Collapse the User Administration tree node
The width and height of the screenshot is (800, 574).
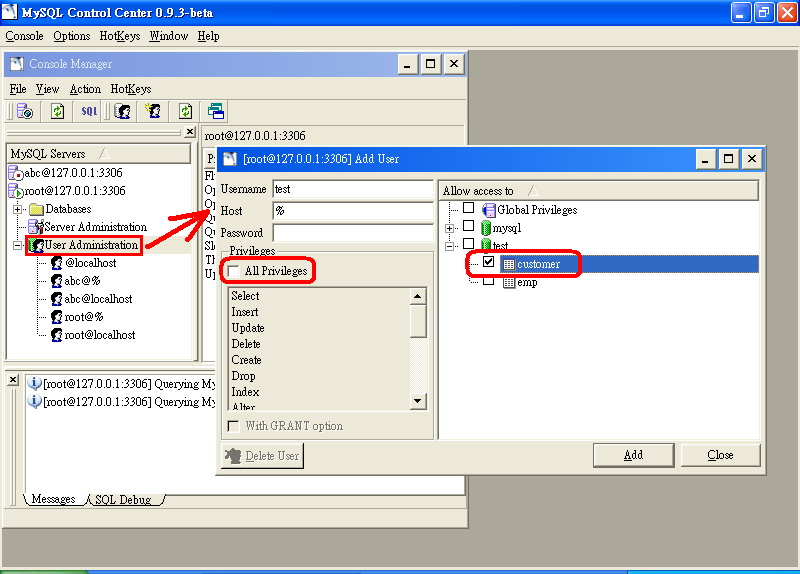pyautogui.click(x=17, y=245)
